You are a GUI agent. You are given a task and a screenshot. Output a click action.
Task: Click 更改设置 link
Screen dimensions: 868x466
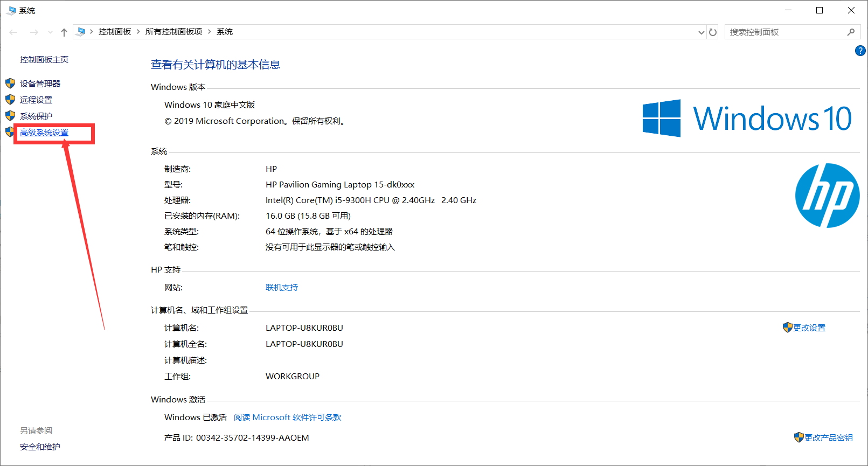point(809,328)
